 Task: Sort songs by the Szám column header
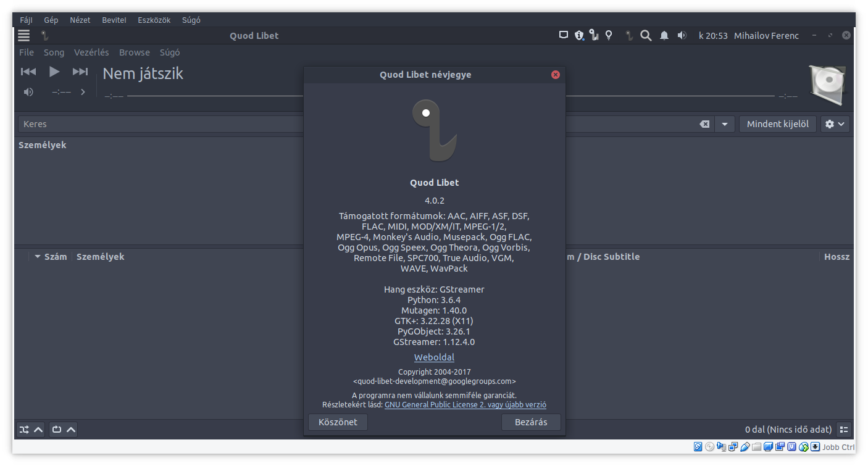pos(56,257)
